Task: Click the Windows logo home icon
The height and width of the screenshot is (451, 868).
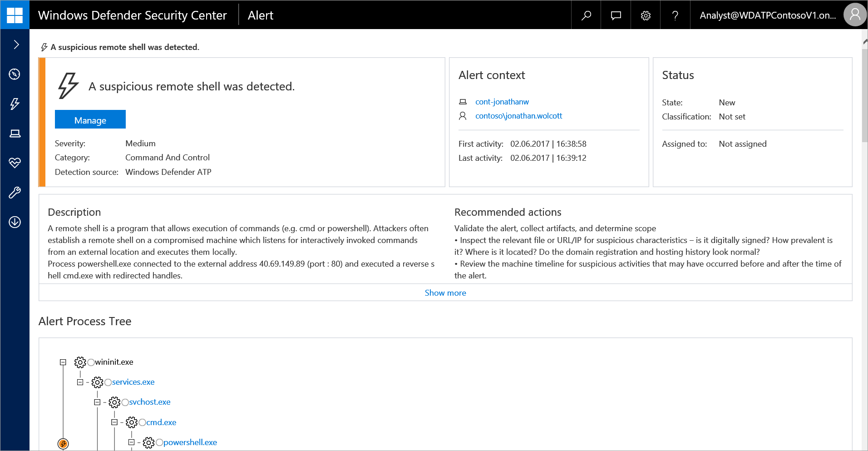Action: [x=15, y=15]
